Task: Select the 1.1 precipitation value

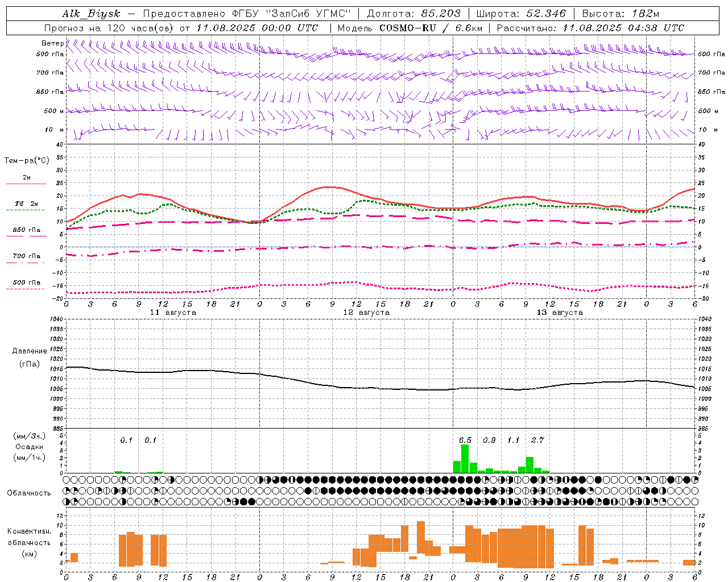Action: [514, 440]
